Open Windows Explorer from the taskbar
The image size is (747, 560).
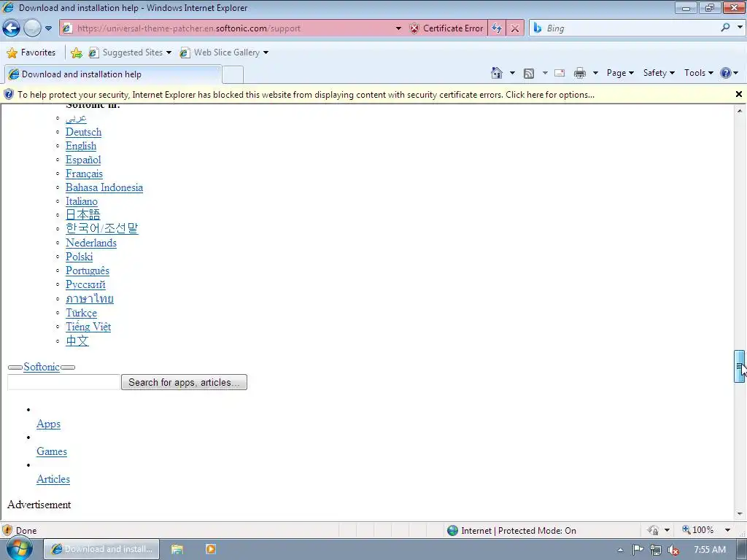[177, 549]
